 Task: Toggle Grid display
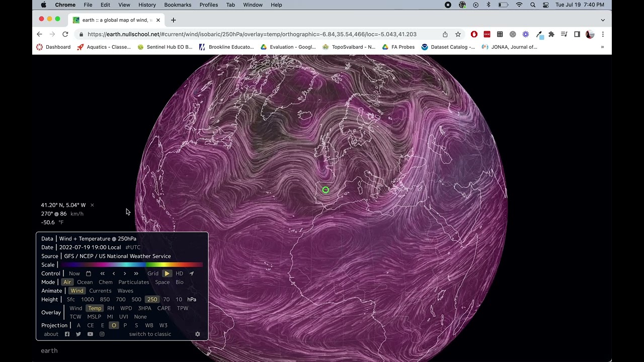coord(153,274)
